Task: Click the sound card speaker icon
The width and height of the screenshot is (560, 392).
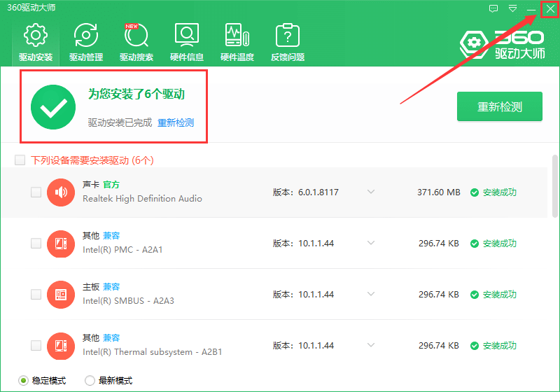Action: pyautogui.click(x=61, y=192)
